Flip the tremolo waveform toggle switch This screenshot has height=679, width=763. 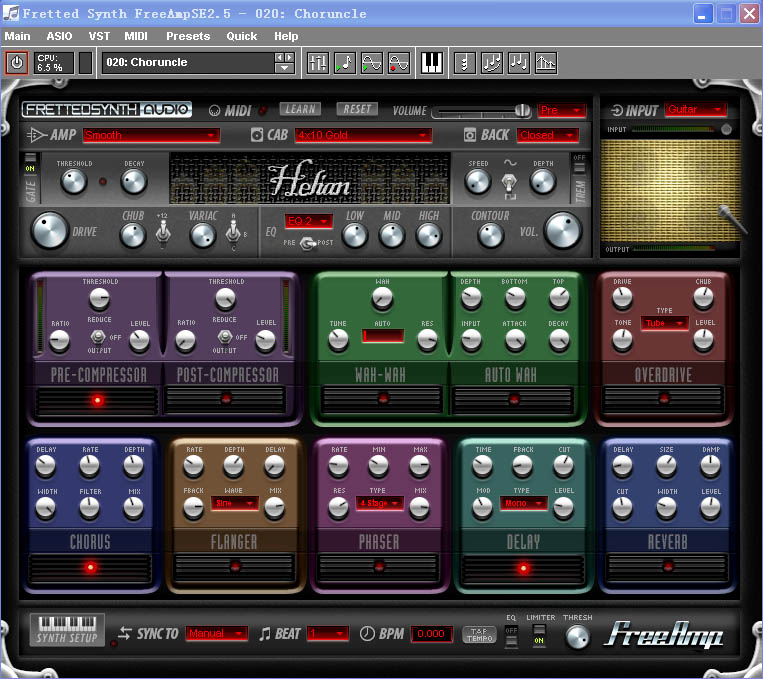pyautogui.click(x=509, y=184)
